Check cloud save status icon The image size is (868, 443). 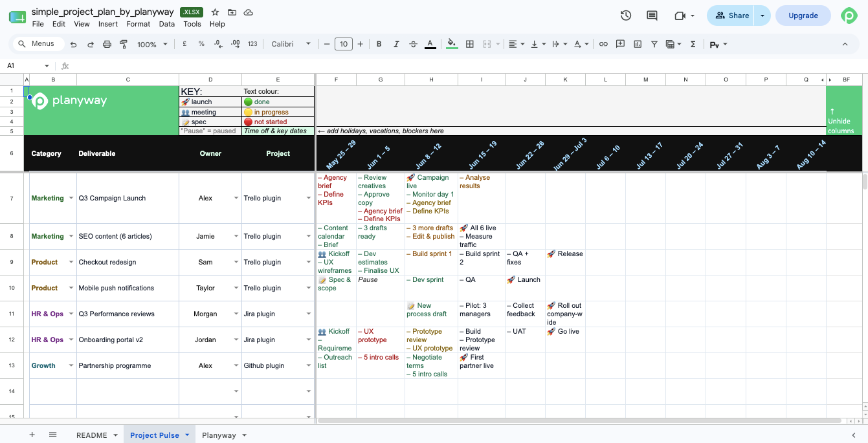[x=249, y=12]
